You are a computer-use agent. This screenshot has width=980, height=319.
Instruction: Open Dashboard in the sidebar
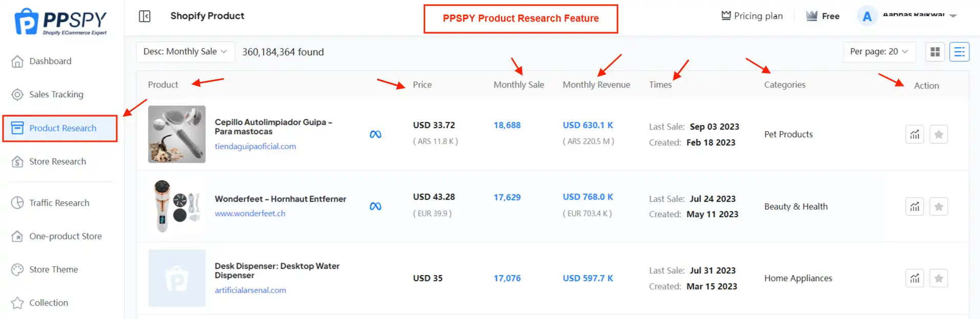[50, 61]
